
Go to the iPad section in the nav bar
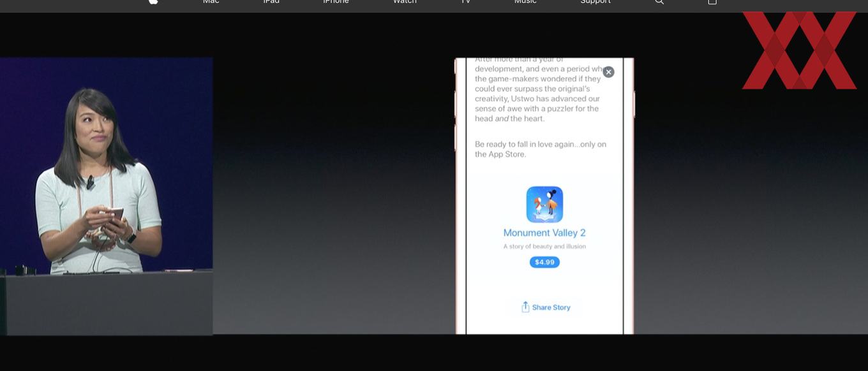[x=271, y=2]
